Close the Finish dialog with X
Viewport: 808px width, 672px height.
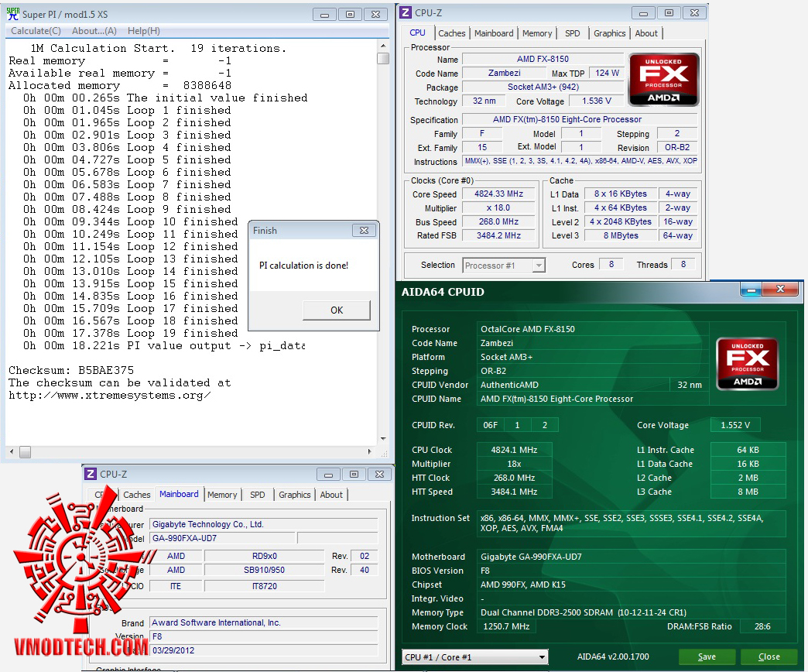364,231
